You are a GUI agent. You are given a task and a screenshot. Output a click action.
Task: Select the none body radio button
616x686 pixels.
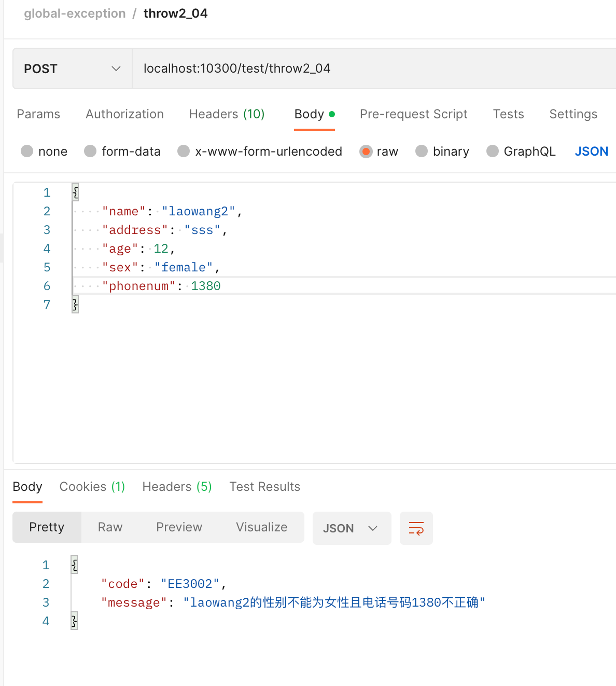(27, 152)
